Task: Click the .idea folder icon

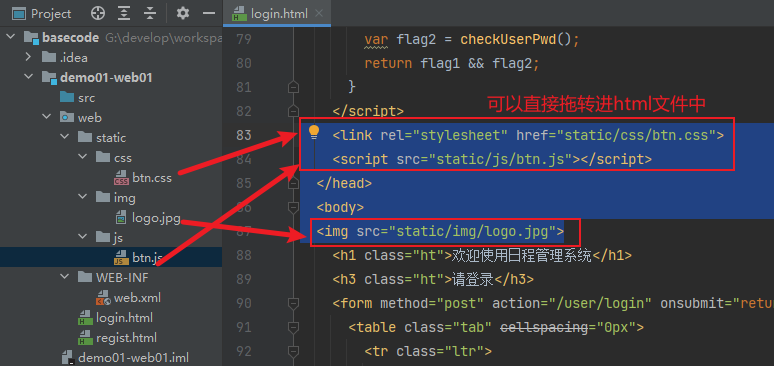Action: (x=49, y=57)
